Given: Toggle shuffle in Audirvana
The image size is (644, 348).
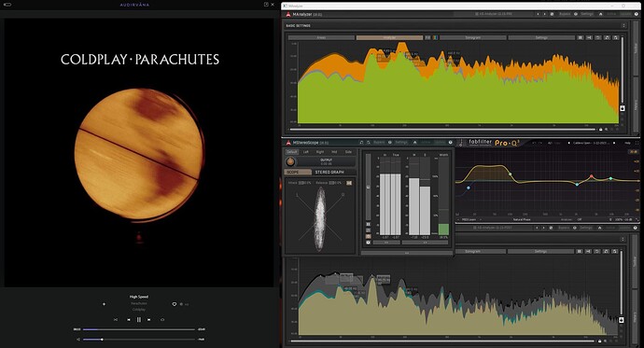Looking at the screenshot, I should (x=116, y=319).
